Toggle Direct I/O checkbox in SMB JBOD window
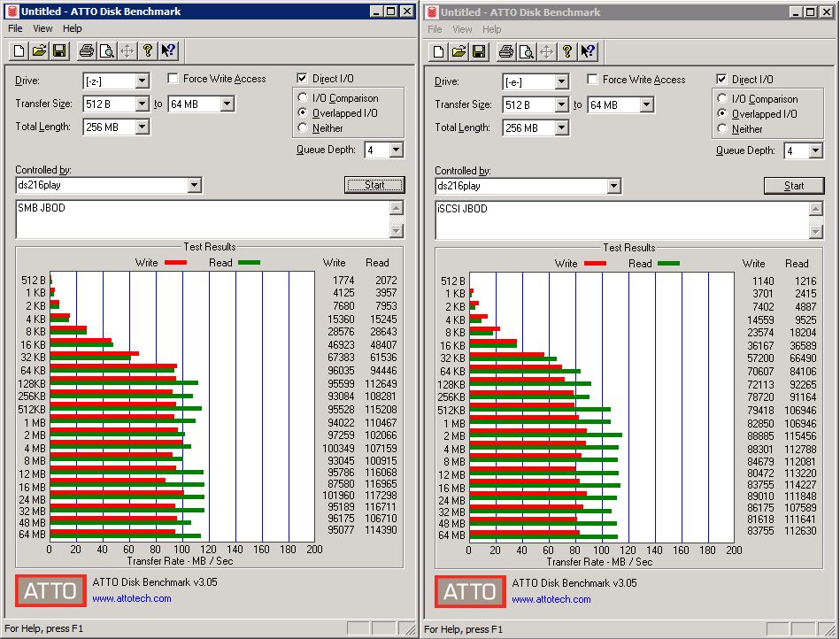Viewport: 840px width, 639px height. tap(302, 78)
